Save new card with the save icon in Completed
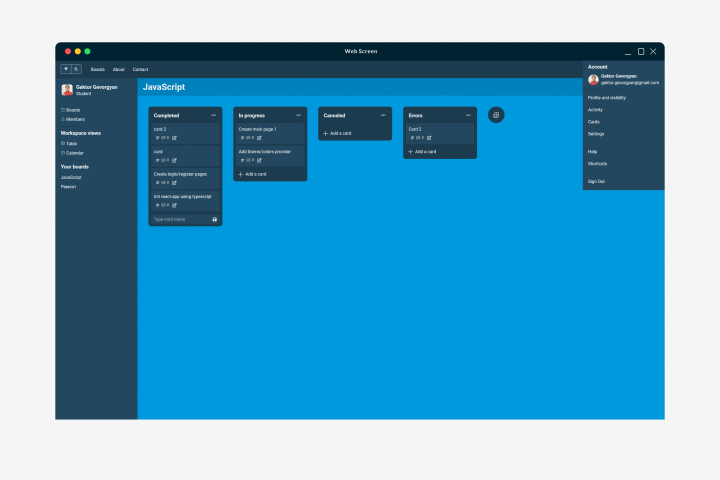Screen dimensions: 720x480 tap(214, 219)
